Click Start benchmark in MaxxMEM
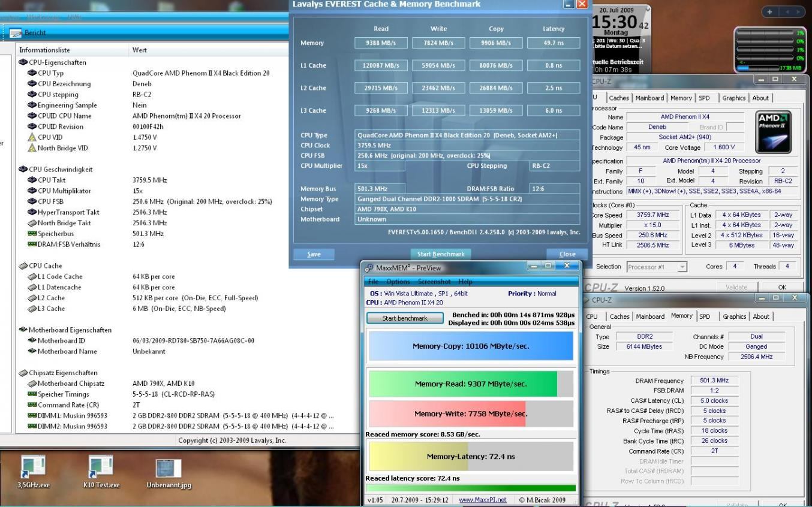The height and width of the screenshot is (507, 812). (x=405, y=318)
